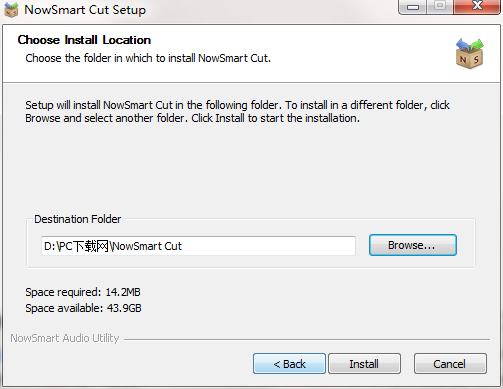Click the 'Choose the folder in which' subtitle
Image resolution: width=503 pixels, height=389 pixels.
pos(148,58)
